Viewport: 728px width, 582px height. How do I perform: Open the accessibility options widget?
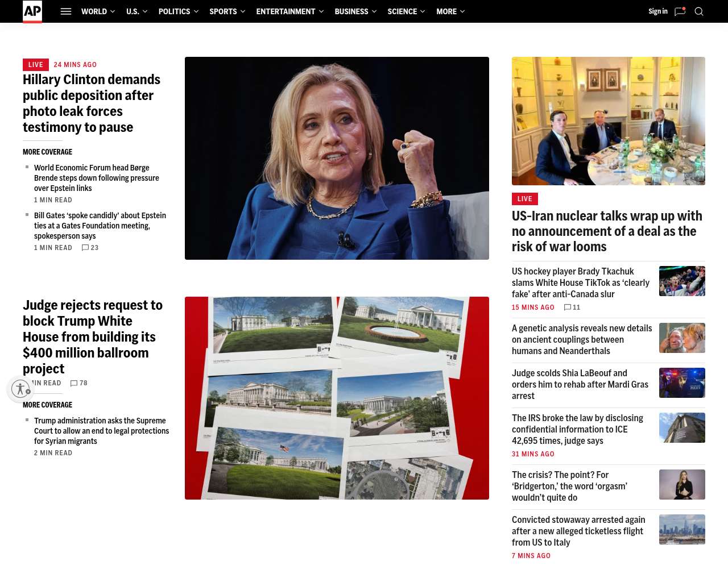[21, 389]
